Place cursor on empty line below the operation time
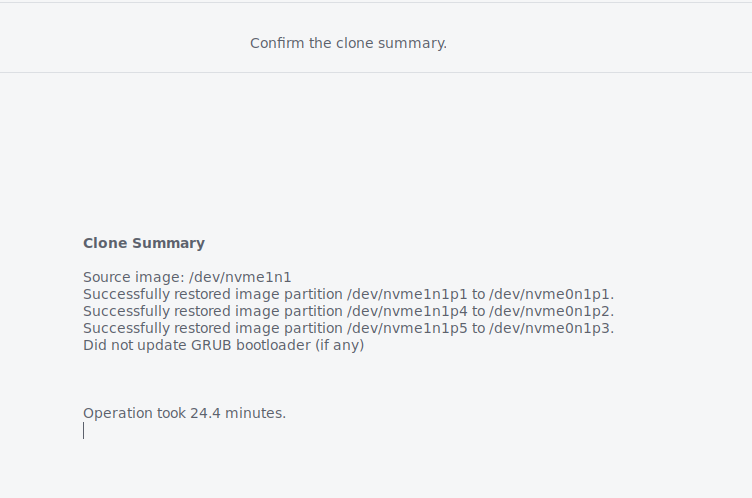 click(84, 430)
